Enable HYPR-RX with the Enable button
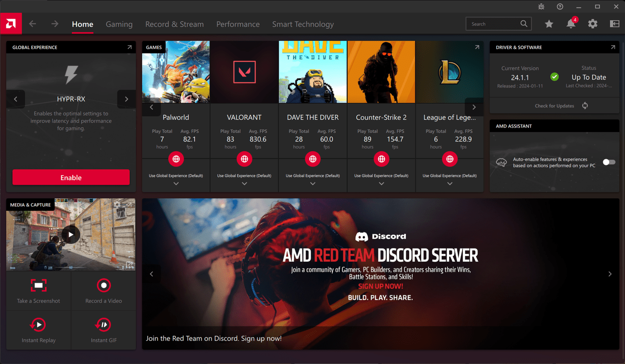The width and height of the screenshot is (625, 364). pos(71,178)
